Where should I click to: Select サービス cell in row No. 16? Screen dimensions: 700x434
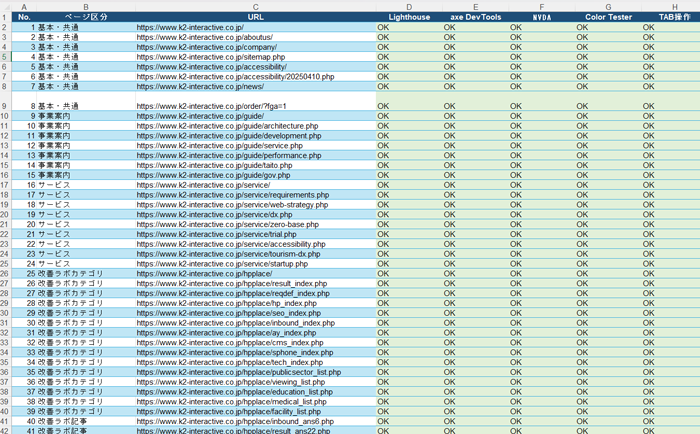(86, 185)
